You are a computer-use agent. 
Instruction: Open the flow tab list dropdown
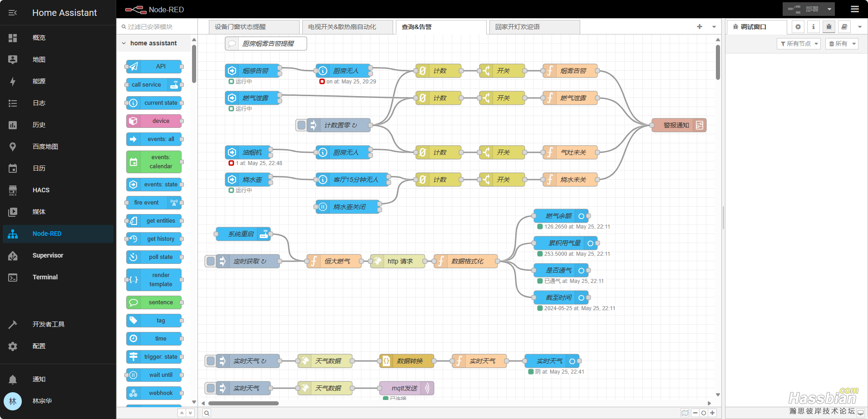tap(714, 27)
